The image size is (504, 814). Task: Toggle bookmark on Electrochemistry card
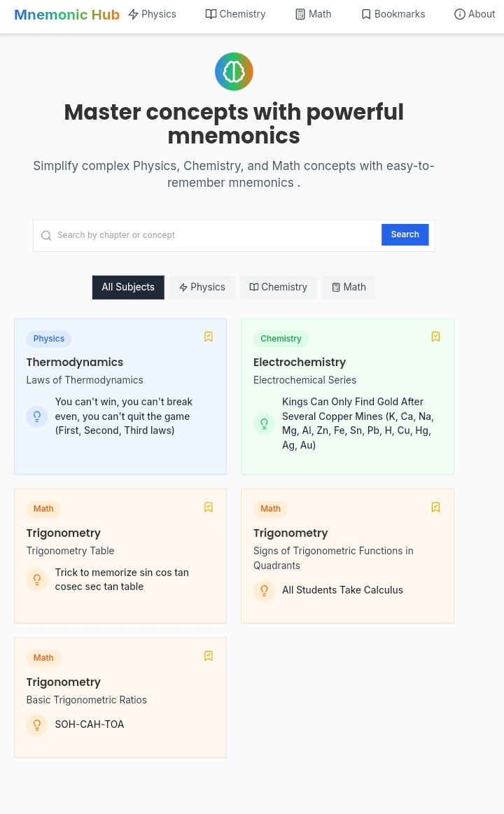(x=435, y=337)
